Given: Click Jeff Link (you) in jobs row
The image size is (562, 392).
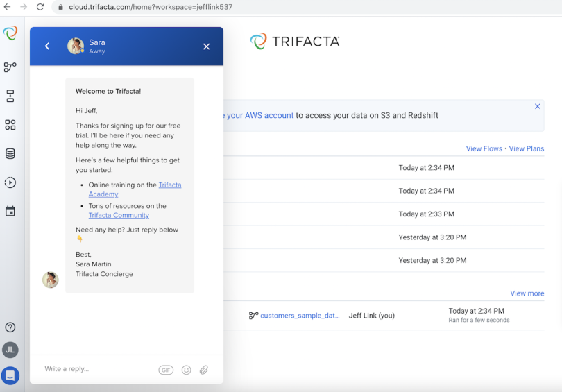Looking at the screenshot, I should tap(372, 316).
